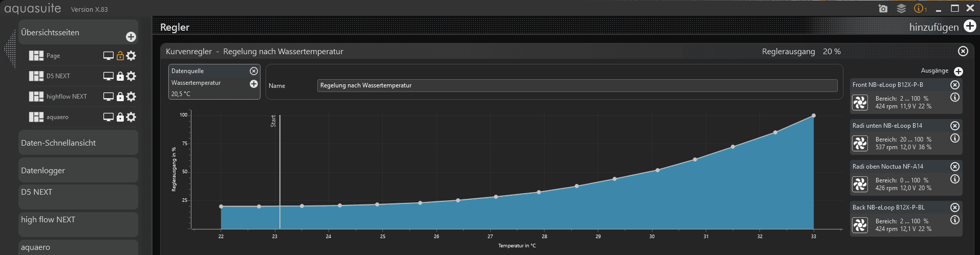The height and width of the screenshot is (255, 980).
Task: Expand the D5 NEXT device section
Action: click(x=78, y=197)
